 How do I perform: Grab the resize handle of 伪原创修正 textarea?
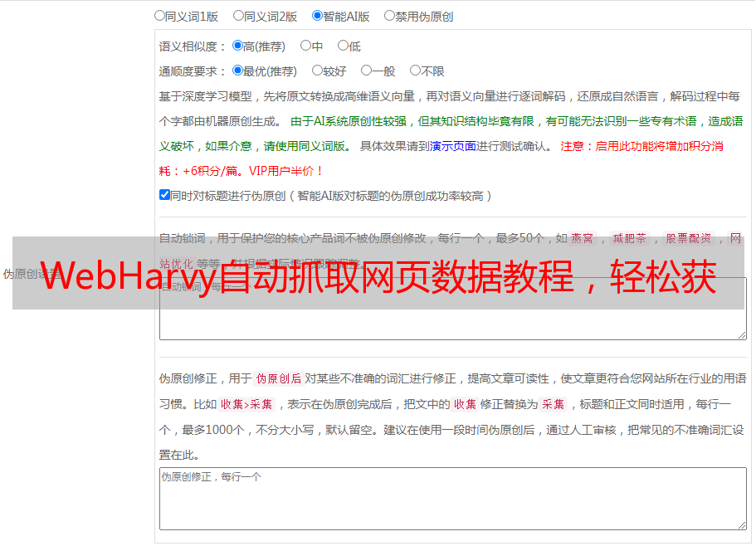742,526
